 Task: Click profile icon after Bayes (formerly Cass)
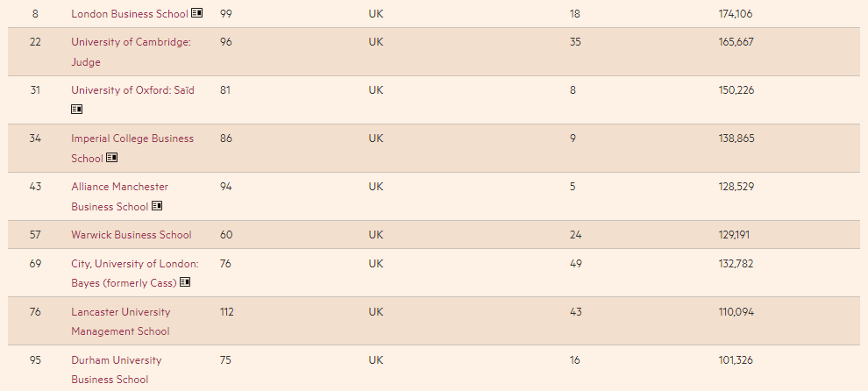[x=185, y=282]
